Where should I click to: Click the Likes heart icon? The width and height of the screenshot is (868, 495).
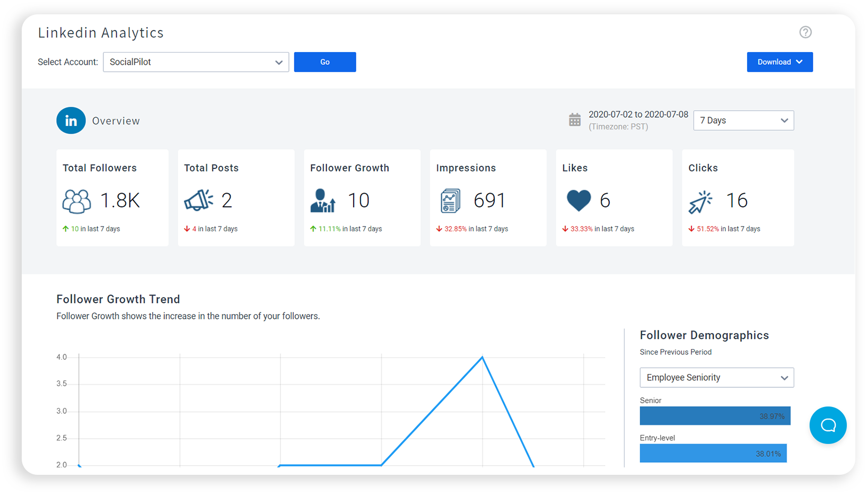(578, 201)
